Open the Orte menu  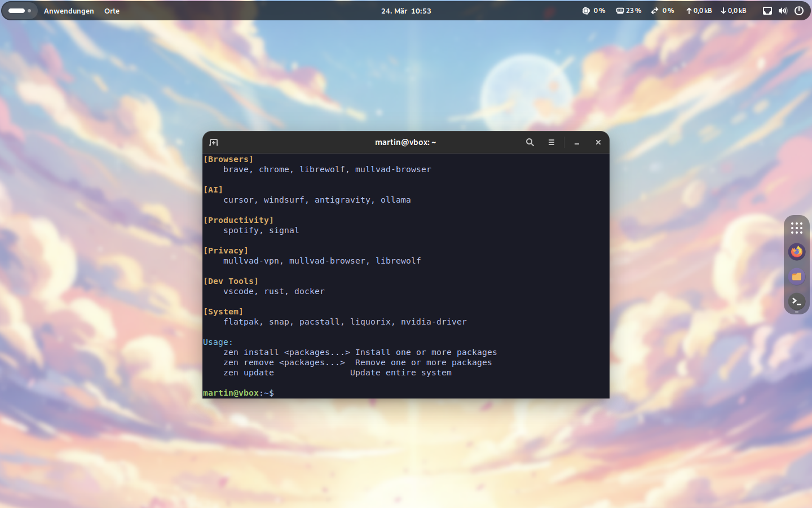pos(112,11)
